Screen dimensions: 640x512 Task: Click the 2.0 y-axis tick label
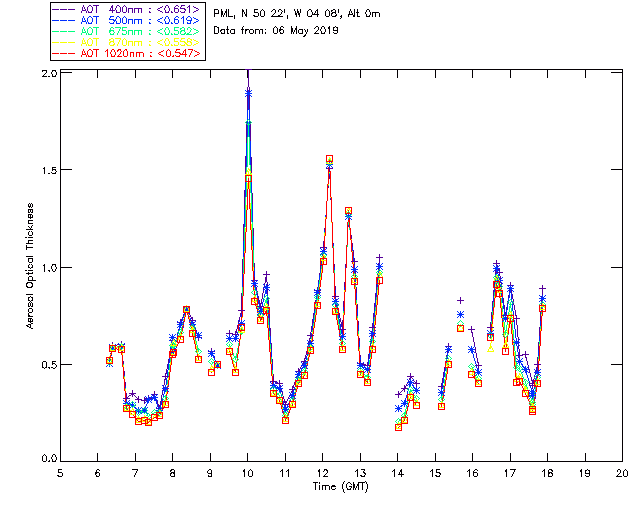[x=49, y=74]
